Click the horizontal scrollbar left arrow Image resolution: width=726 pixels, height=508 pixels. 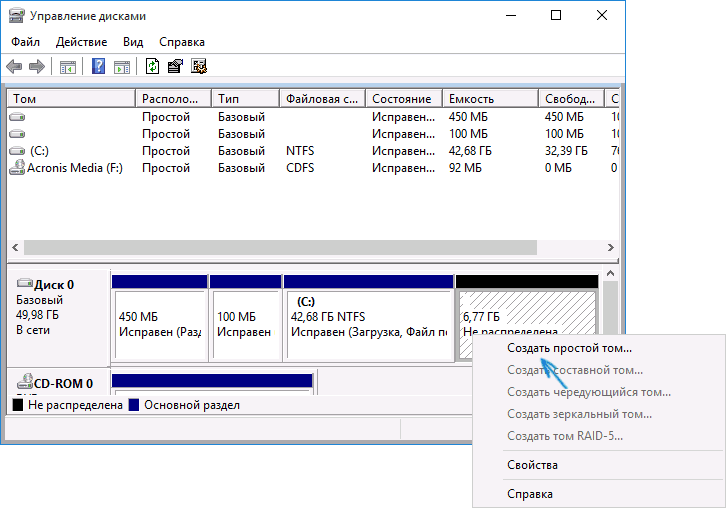click(x=15, y=247)
